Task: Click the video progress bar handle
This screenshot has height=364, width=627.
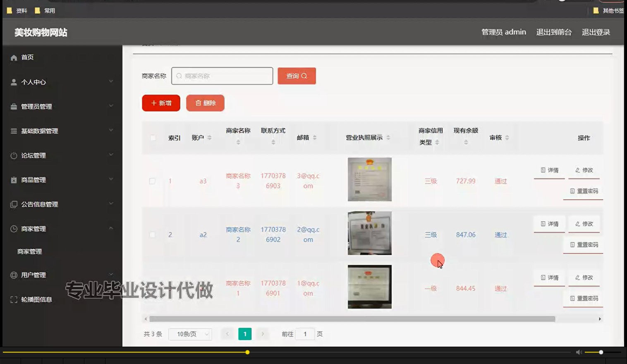Action: (x=247, y=352)
